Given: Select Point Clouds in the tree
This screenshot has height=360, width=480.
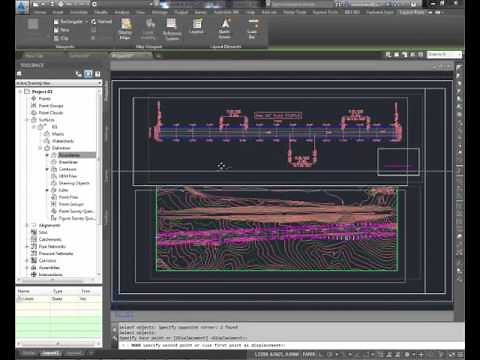Looking at the screenshot, I should (51, 113).
